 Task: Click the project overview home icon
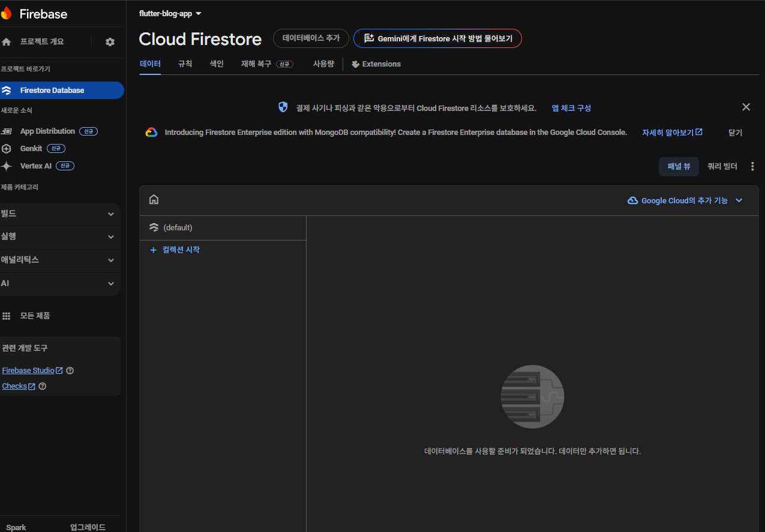tap(7, 42)
